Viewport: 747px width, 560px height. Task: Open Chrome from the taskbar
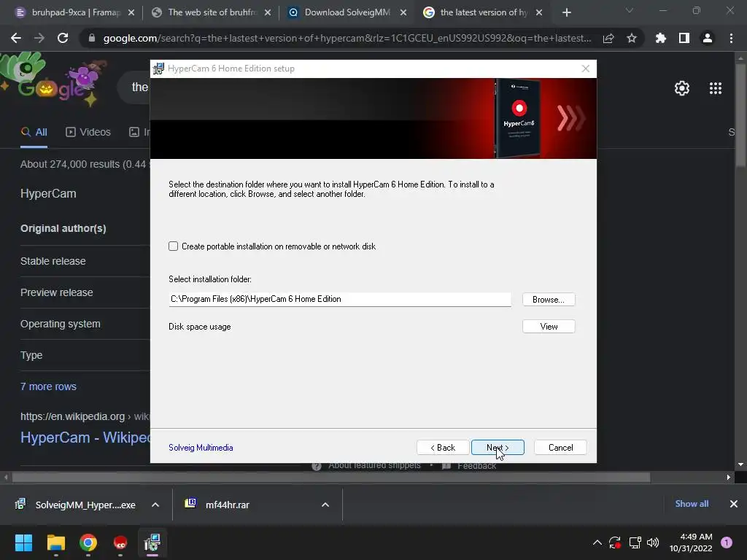click(88, 542)
